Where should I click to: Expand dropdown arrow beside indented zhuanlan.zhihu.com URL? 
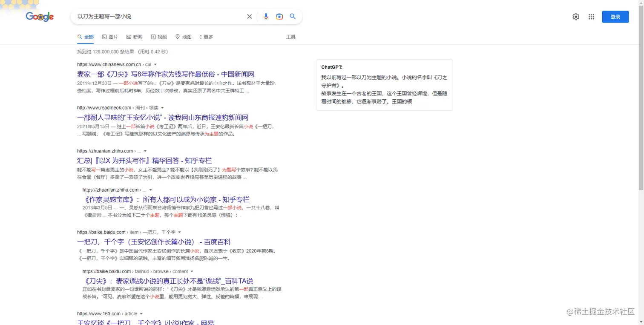[x=151, y=190]
